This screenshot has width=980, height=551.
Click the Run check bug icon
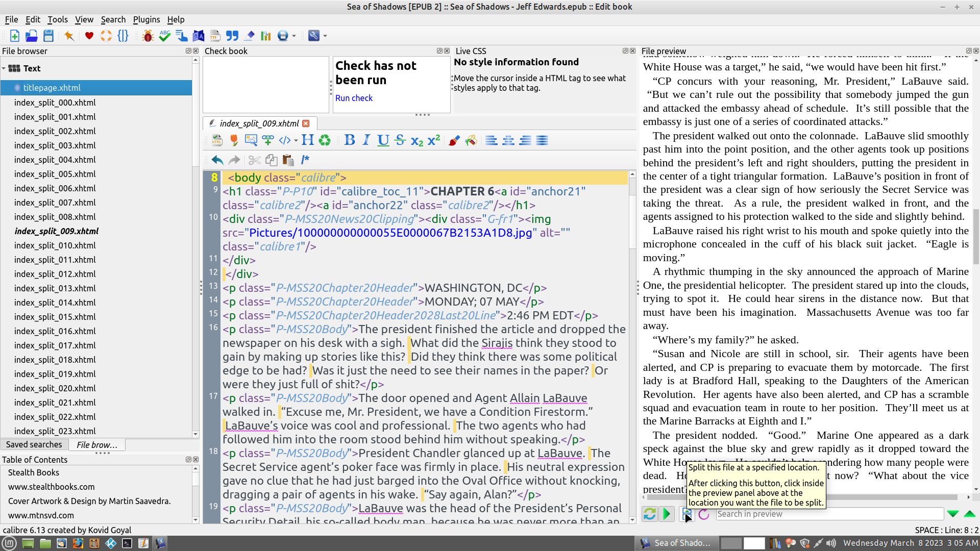click(148, 36)
